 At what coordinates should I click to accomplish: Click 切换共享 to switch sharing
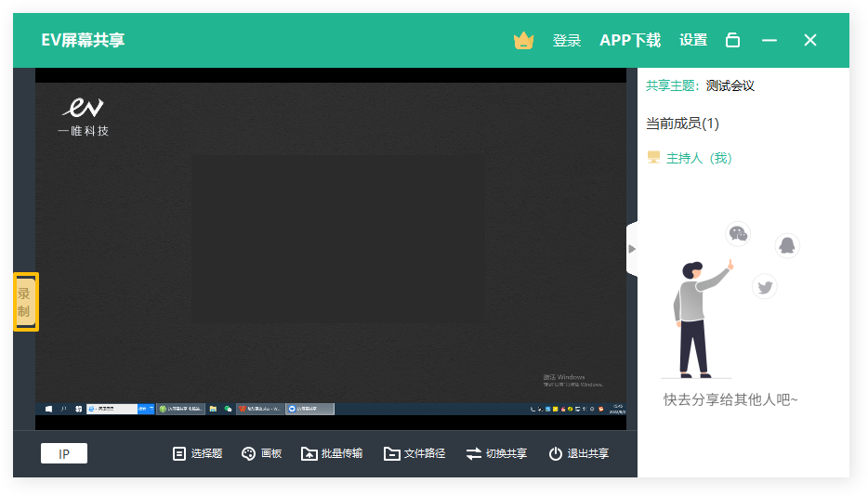[496, 453]
